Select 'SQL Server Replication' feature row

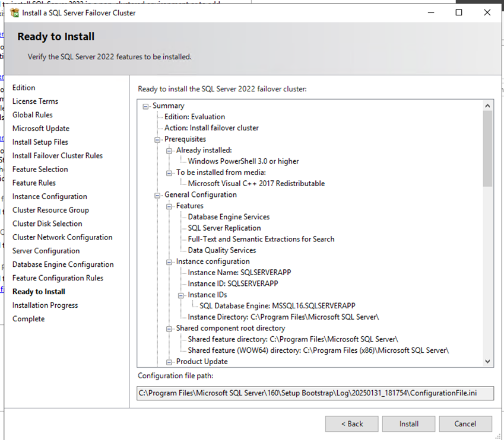(224, 228)
